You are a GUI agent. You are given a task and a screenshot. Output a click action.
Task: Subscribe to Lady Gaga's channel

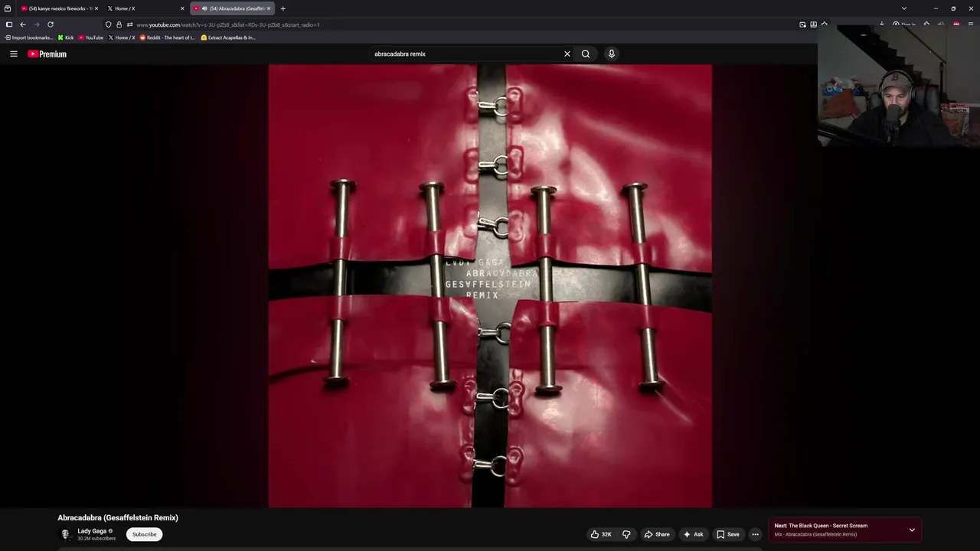[x=144, y=534]
